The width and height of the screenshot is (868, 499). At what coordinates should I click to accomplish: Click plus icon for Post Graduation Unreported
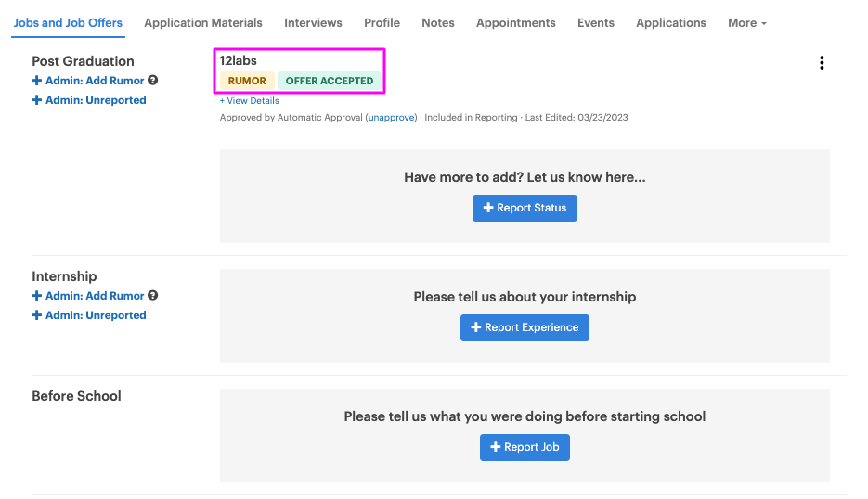[36, 100]
